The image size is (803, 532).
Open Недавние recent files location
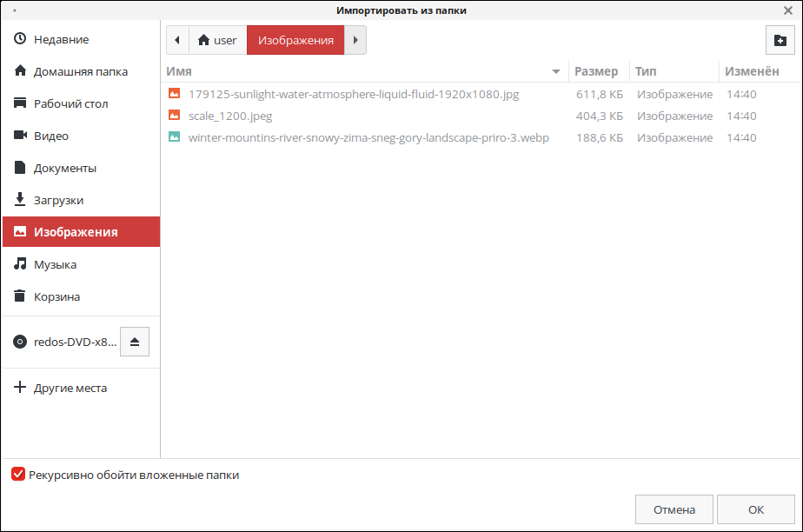[x=61, y=39]
